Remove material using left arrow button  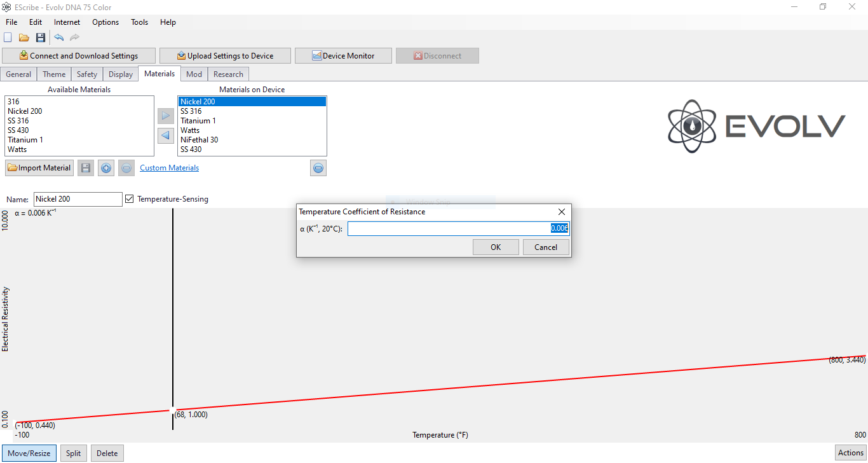[x=165, y=135]
